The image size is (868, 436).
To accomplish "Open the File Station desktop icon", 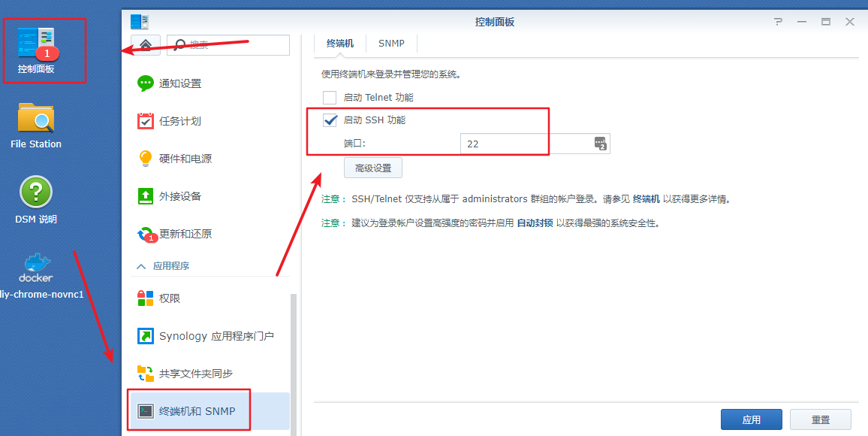I will click(x=36, y=126).
